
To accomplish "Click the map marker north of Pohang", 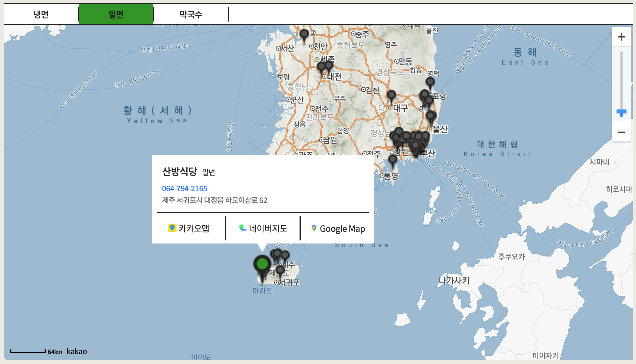I will click(x=430, y=82).
